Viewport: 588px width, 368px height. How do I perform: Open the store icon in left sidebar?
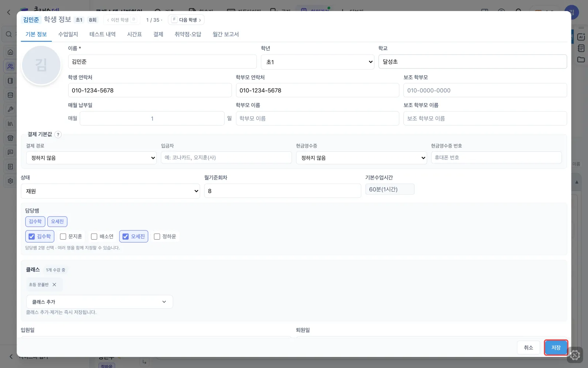click(x=10, y=138)
